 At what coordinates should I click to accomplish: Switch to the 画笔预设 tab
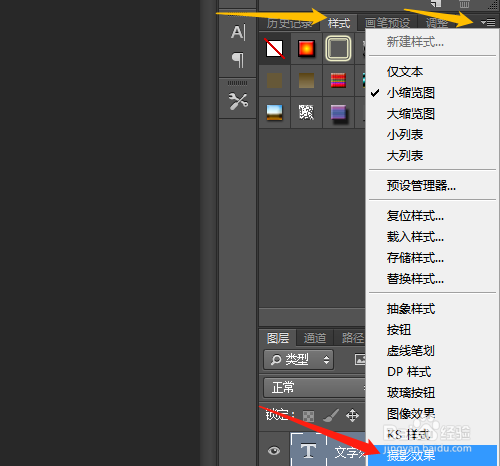(387, 23)
